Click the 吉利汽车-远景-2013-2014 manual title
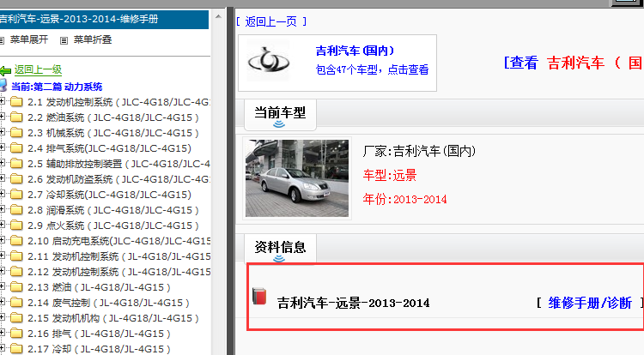 (x=353, y=303)
